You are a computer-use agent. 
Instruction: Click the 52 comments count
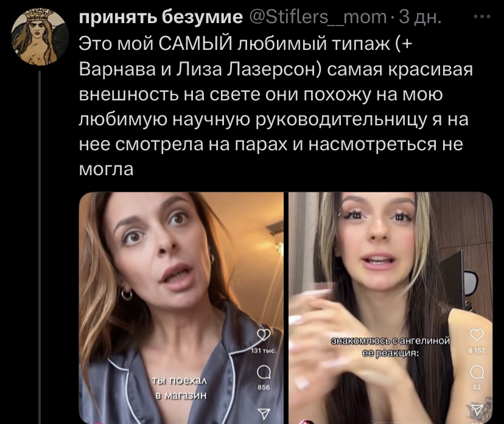tap(477, 388)
